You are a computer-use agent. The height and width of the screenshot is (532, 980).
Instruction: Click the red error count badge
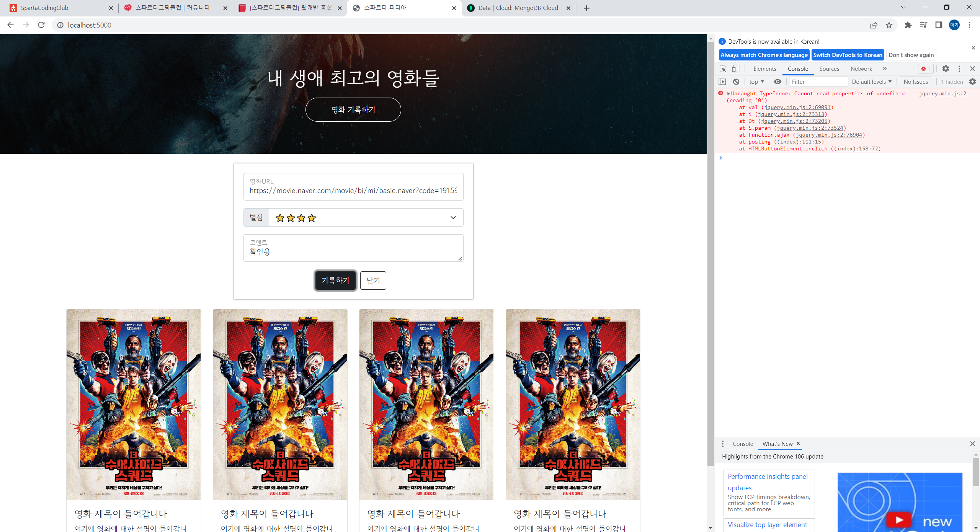click(926, 69)
